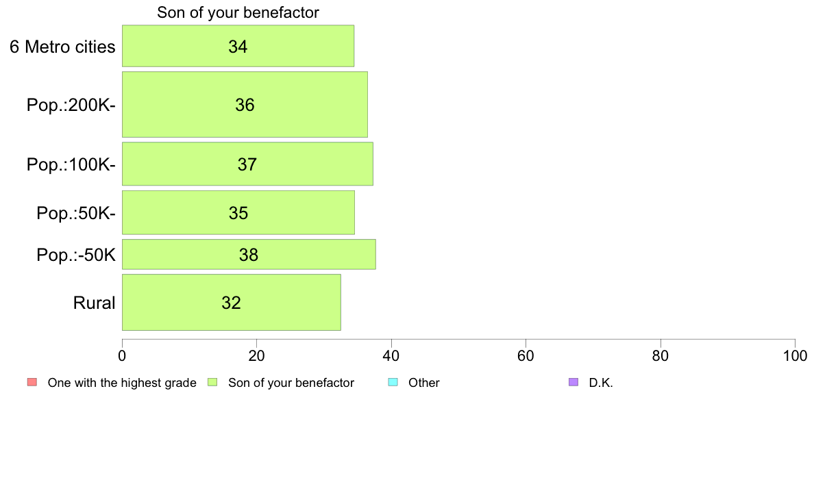Click the green 'Son of your benefactor' legend swatch
The image size is (814, 504).
click(x=212, y=382)
